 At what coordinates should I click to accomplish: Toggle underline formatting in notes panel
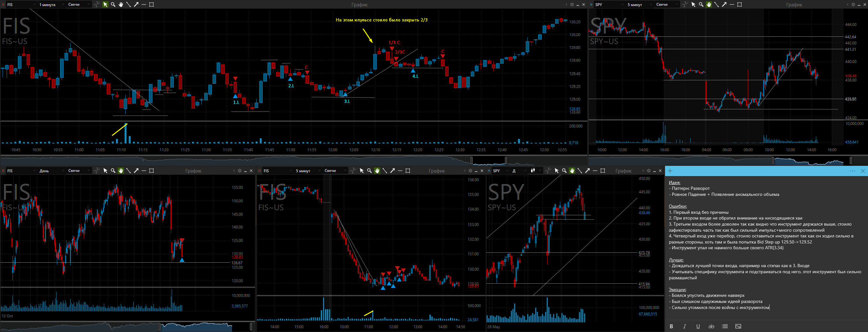(698, 326)
